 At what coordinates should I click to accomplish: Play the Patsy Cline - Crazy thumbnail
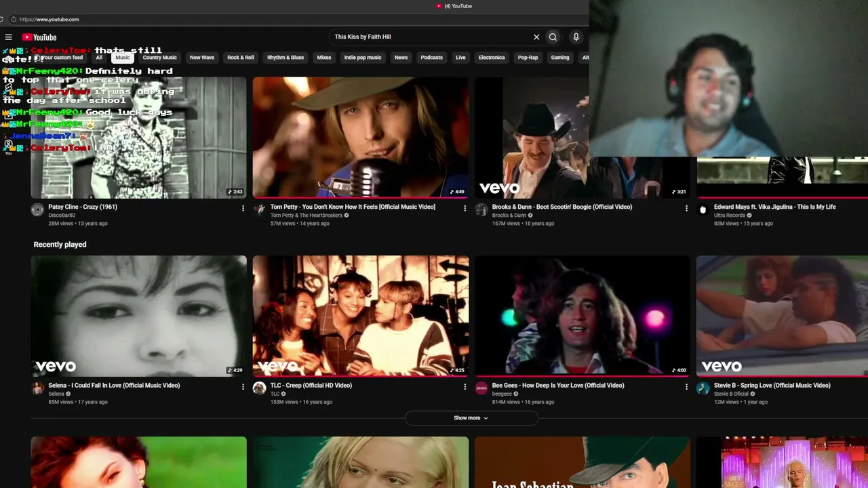(x=138, y=138)
